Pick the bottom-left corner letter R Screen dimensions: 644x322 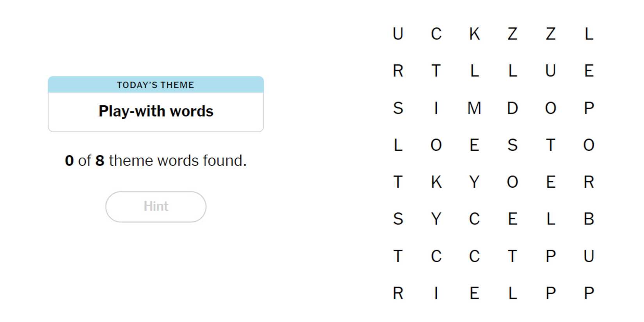tap(398, 293)
